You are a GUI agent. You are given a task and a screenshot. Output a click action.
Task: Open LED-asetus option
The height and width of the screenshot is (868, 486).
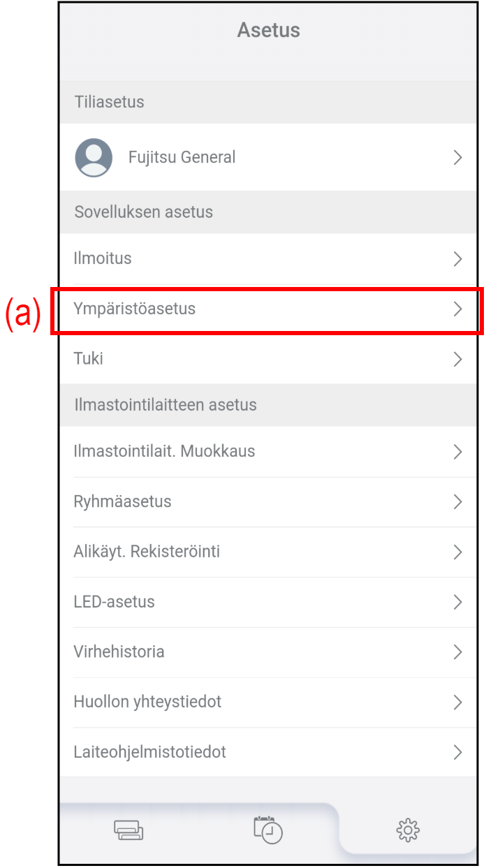tap(114, 602)
